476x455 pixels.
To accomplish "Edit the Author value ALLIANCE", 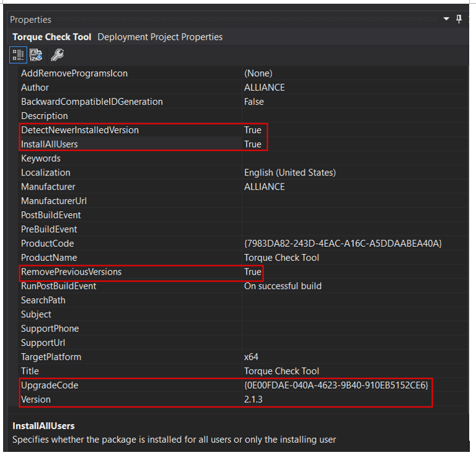I will (x=265, y=87).
